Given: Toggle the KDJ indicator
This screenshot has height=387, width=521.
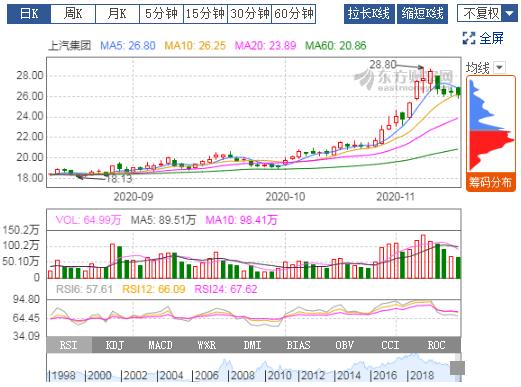Looking at the screenshot, I should pos(115,345).
